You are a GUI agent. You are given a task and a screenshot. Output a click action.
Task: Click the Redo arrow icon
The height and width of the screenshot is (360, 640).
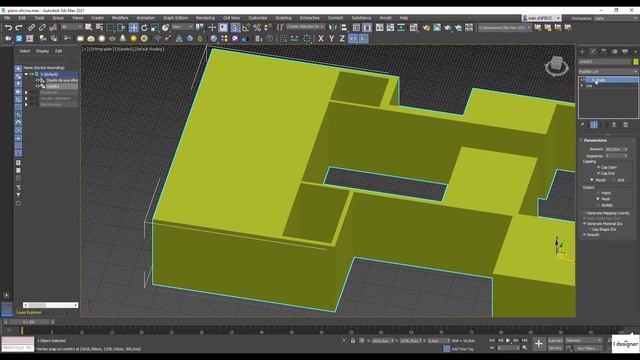tap(18, 28)
